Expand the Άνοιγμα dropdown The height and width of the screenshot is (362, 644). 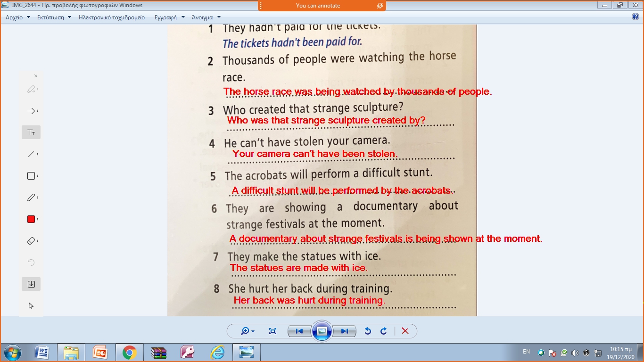coord(206,17)
